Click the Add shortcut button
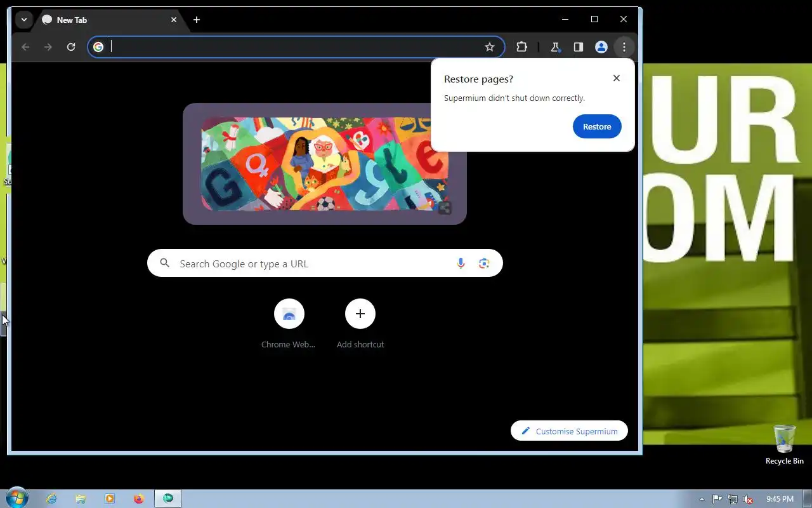812x508 pixels. (x=360, y=324)
